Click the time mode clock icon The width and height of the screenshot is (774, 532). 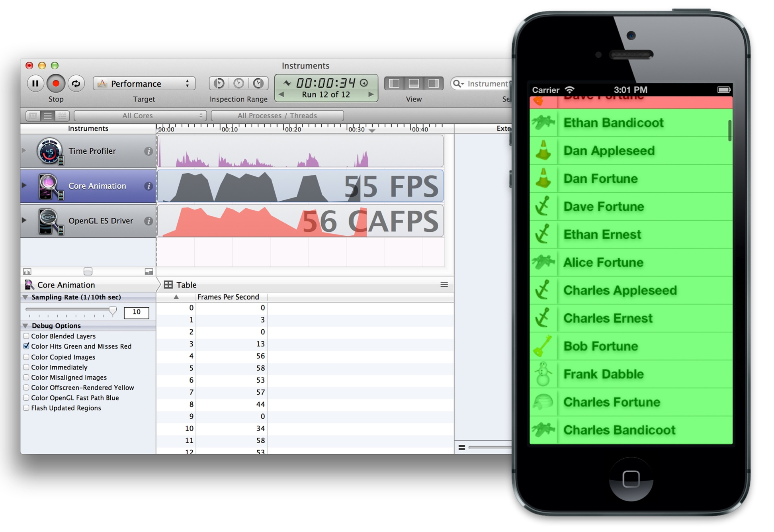pos(364,83)
